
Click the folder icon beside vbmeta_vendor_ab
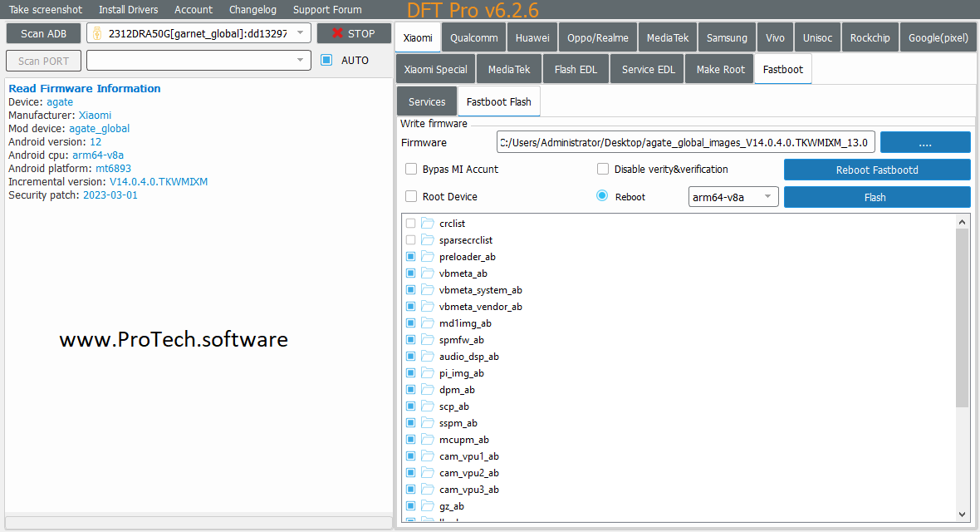click(428, 306)
